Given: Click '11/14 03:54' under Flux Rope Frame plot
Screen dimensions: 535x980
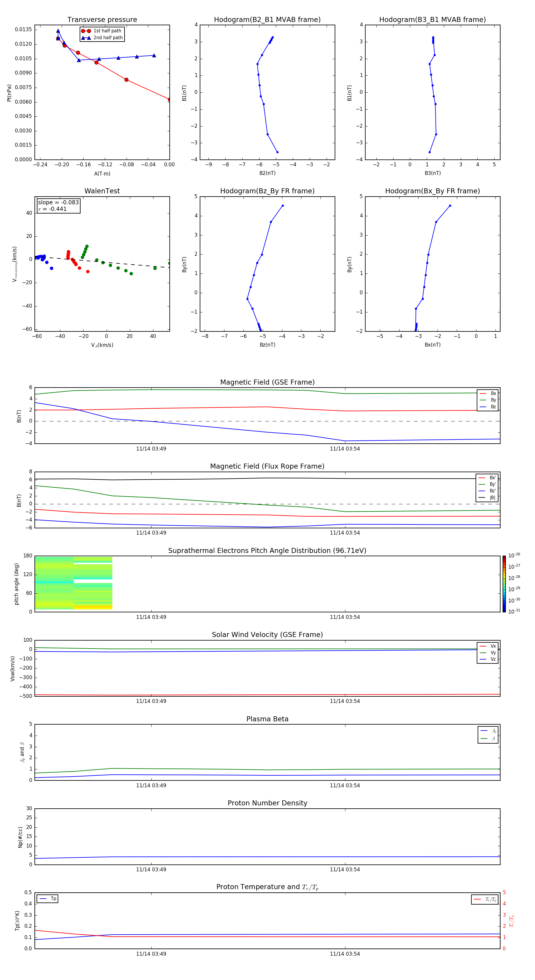Looking at the screenshot, I should 345,533.
